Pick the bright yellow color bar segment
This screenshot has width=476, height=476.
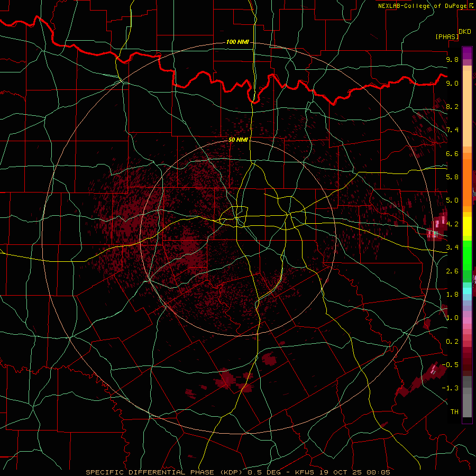[467, 226]
